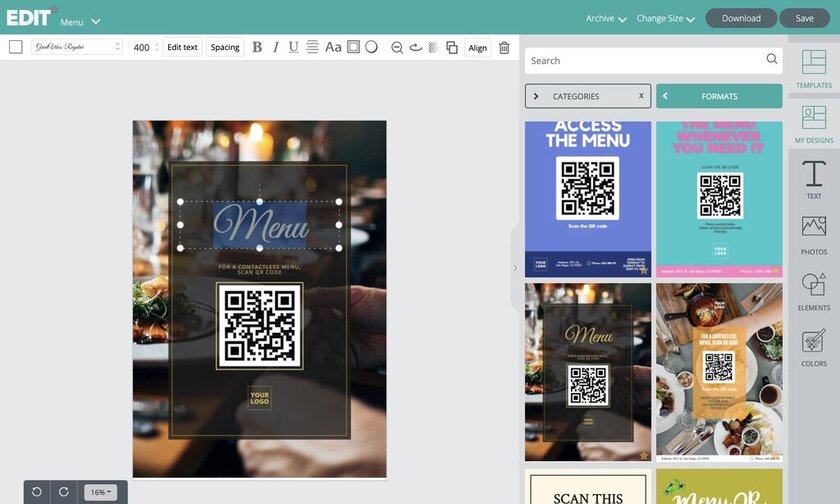Click the contactless menu caption text
Screen dimensions: 840x504
259,269
